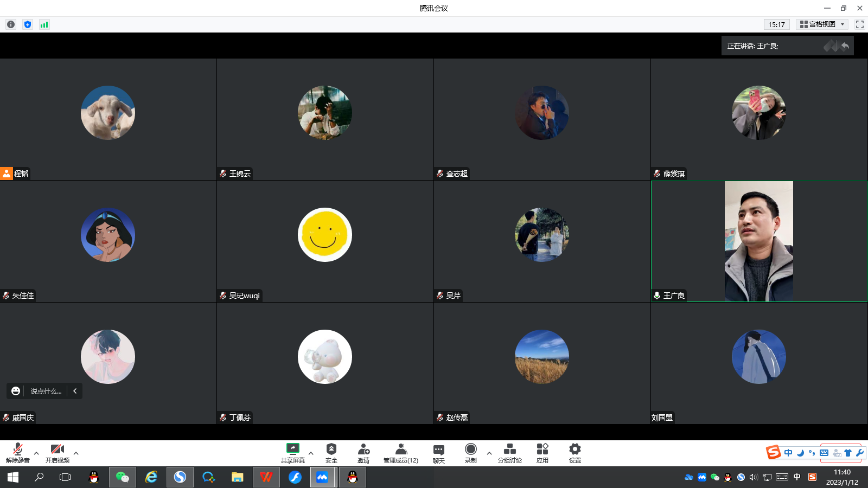The height and width of the screenshot is (488, 868).
Task: Open the blue security shield icon
Action: click(28, 24)
